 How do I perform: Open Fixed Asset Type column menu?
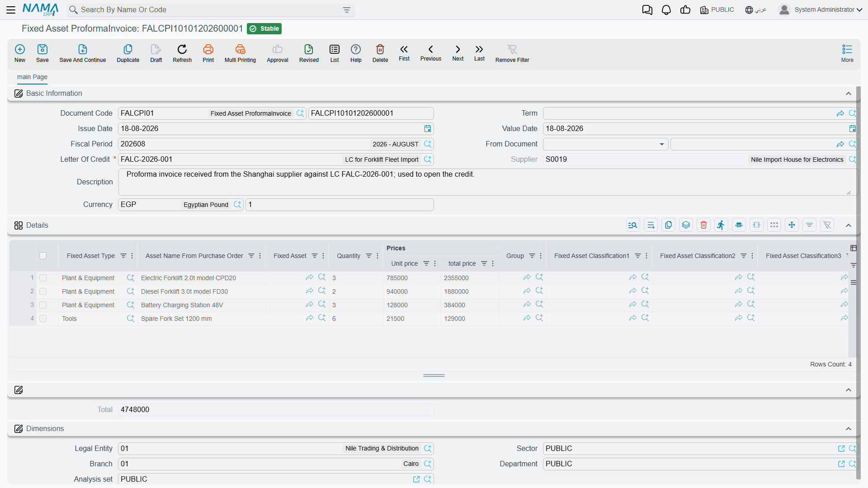pos(132,256)
